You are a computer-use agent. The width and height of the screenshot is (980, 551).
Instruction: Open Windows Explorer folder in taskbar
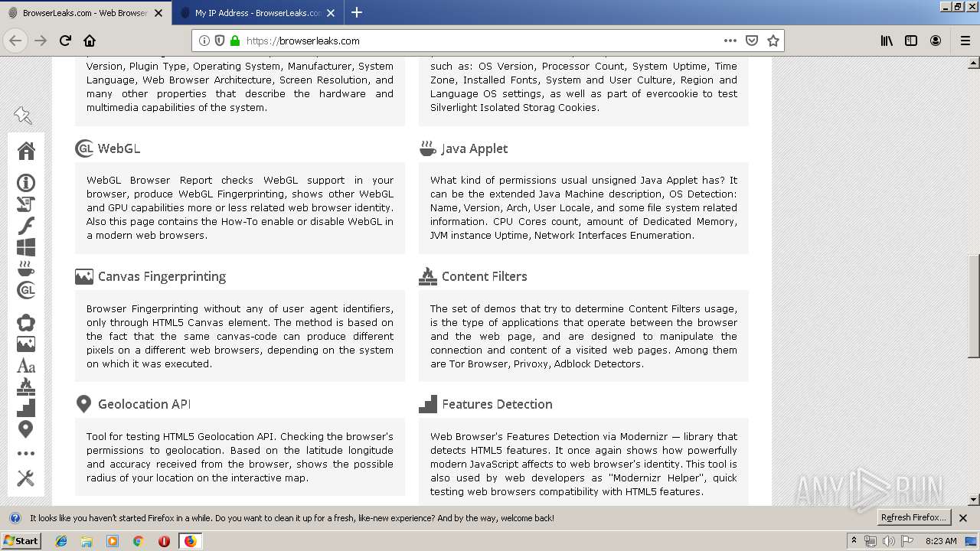pos(87,541)
